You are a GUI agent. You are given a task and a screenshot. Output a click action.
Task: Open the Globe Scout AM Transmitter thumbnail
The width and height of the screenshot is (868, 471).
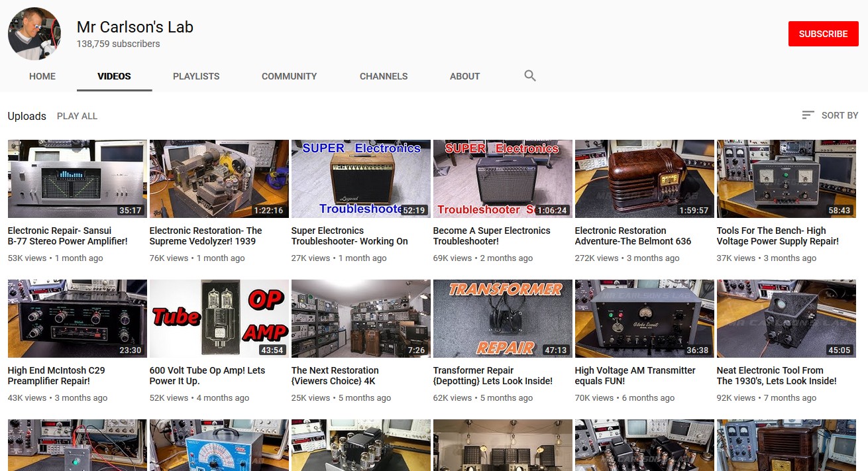645,319
